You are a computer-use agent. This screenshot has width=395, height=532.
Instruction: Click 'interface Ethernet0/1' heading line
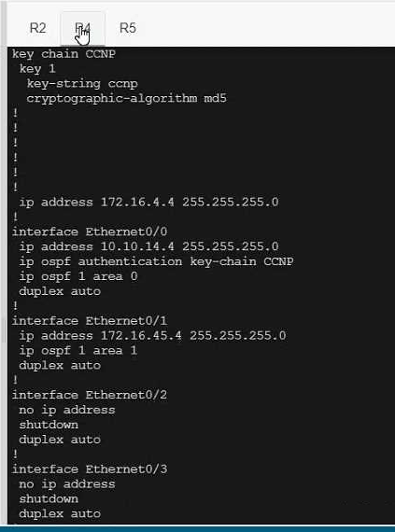[90, 321]
